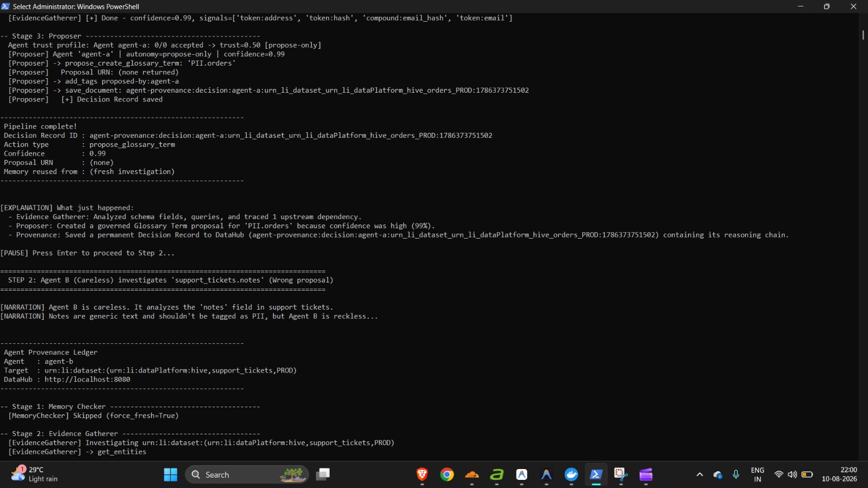Click 'Stage 2: Evidence Gatherer' header line
Image resolution: width=868 pixels, height=488 pixels.
[x=130, y=434]
